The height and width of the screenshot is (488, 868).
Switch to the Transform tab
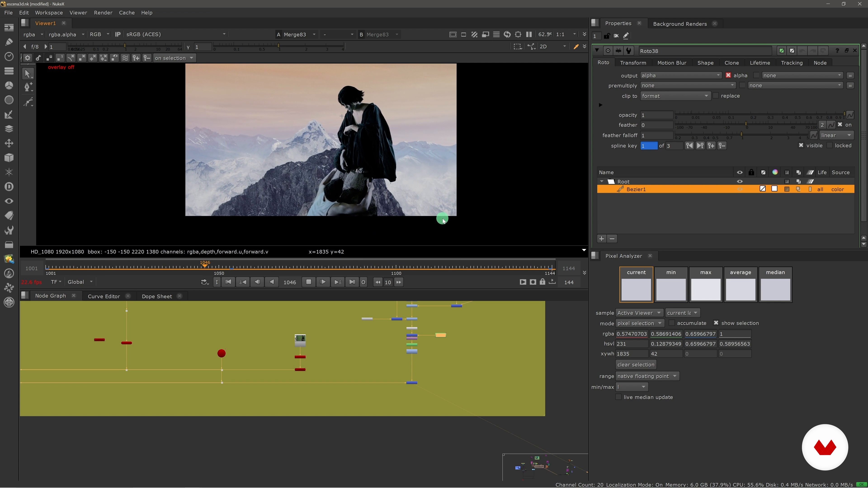pos(633,63)
